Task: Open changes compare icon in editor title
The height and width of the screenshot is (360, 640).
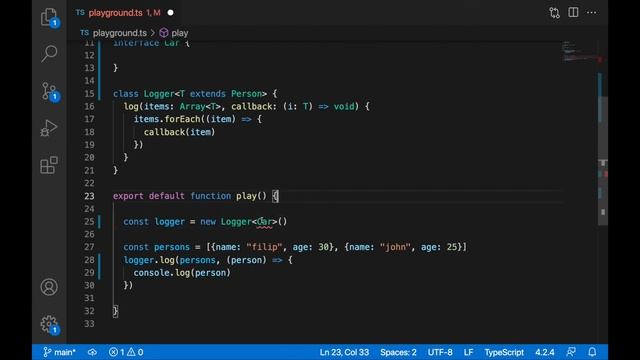Action: pos(554,13)
